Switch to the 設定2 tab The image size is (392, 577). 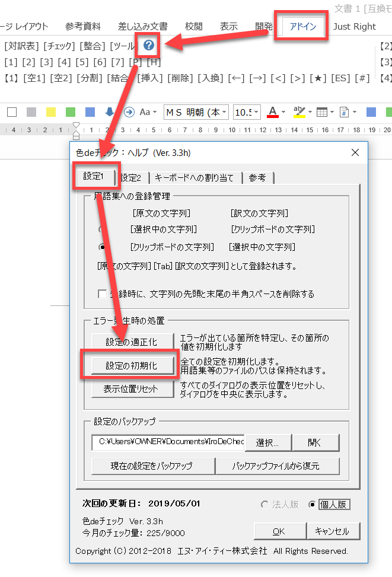point(131,177)
